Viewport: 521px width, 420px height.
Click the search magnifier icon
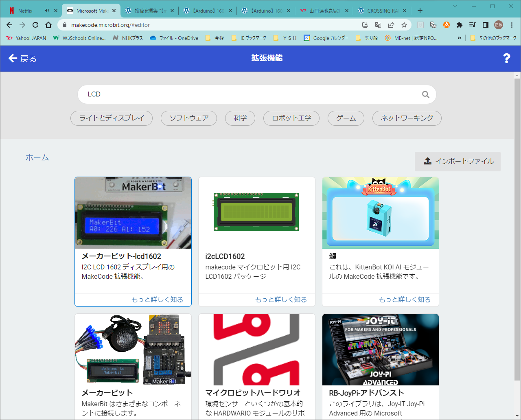426,94
